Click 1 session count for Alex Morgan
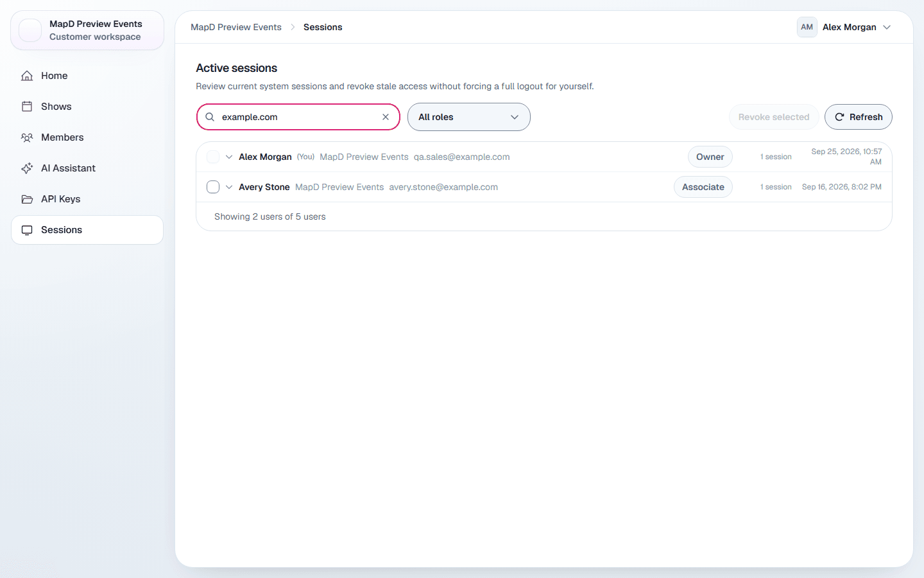This screenshot has width=924, height=578. pyautogui.click(x=776, y=157)
